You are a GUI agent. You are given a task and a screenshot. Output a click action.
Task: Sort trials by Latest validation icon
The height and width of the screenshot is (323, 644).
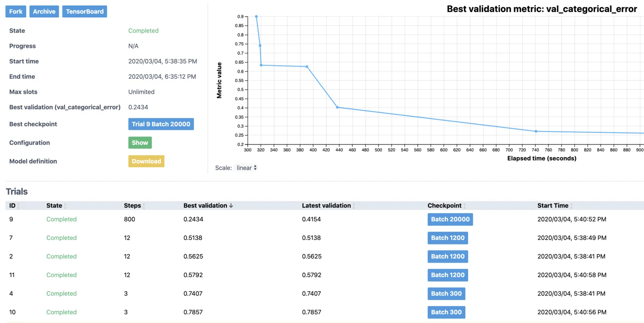[354, 206]
